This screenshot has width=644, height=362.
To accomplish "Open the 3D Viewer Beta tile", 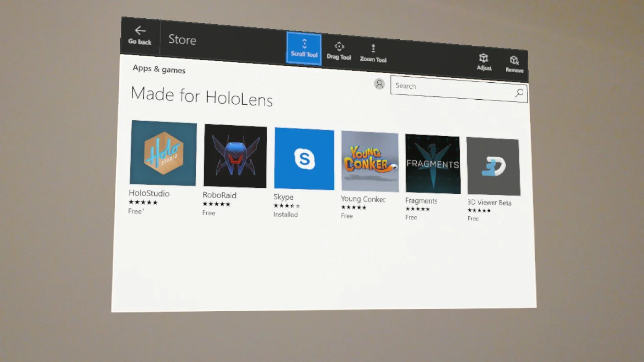I will pyautogui.click(x=493, y=166).
